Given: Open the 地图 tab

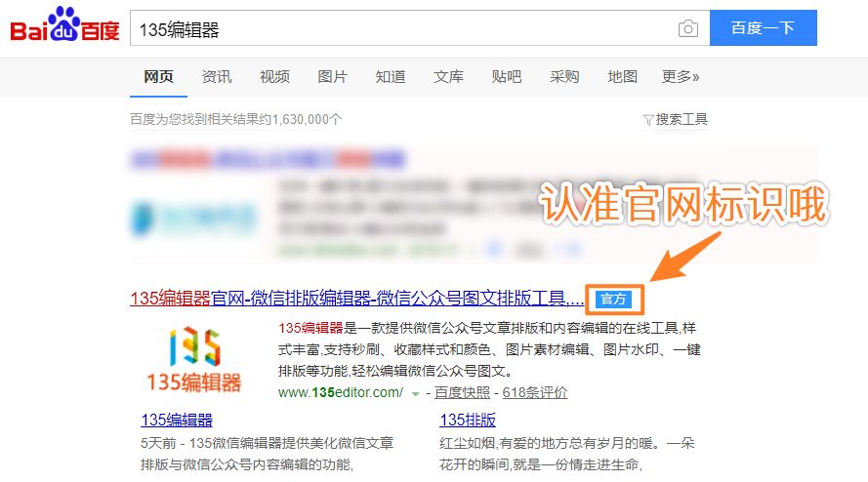Looking at the screenshot, I should [622, 77].
